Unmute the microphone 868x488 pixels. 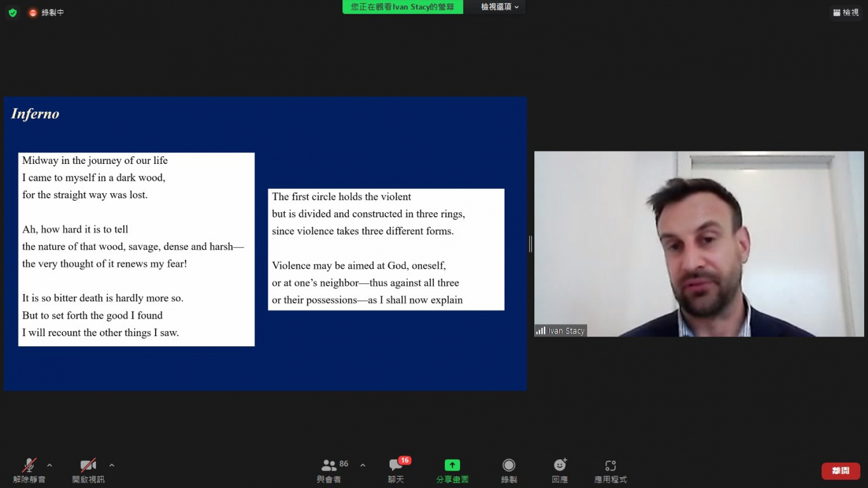pyautogui.click(x=29, y=470)
